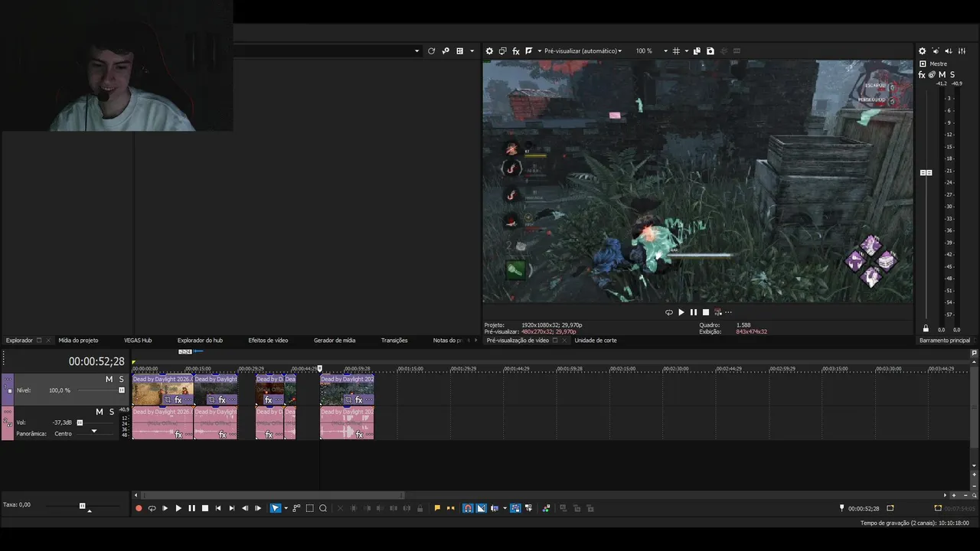Open video output FX in preview toolbar
Viewport: 980px width, 551px height.
tap(516, 51)
